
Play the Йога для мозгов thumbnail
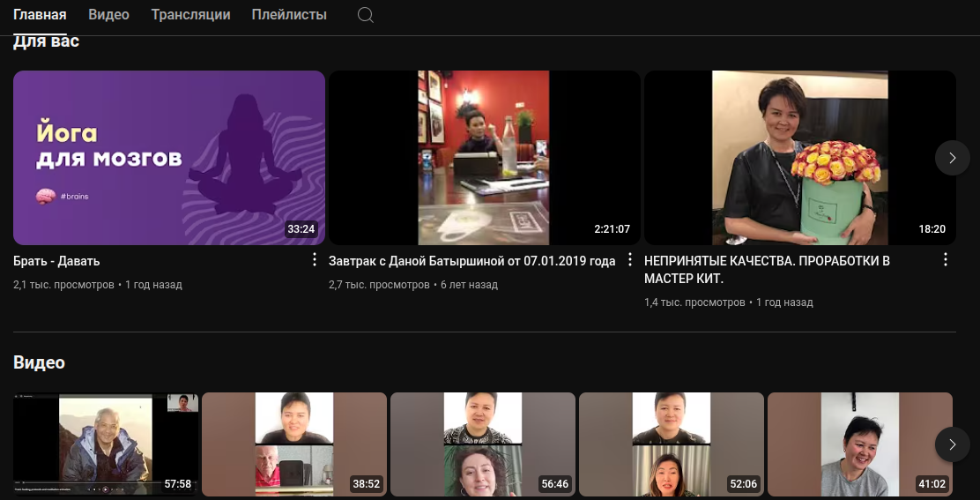point(168,158)
